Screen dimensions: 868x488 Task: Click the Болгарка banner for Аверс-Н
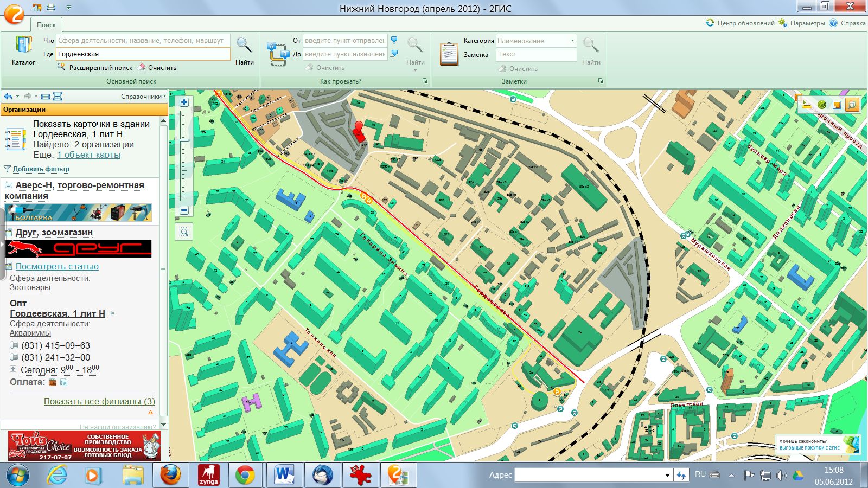78,213
